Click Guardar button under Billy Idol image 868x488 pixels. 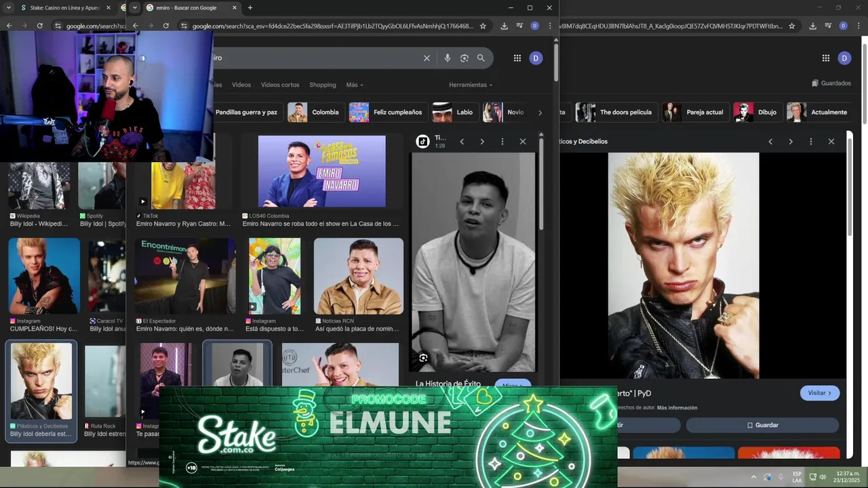(x=762, y=425)
